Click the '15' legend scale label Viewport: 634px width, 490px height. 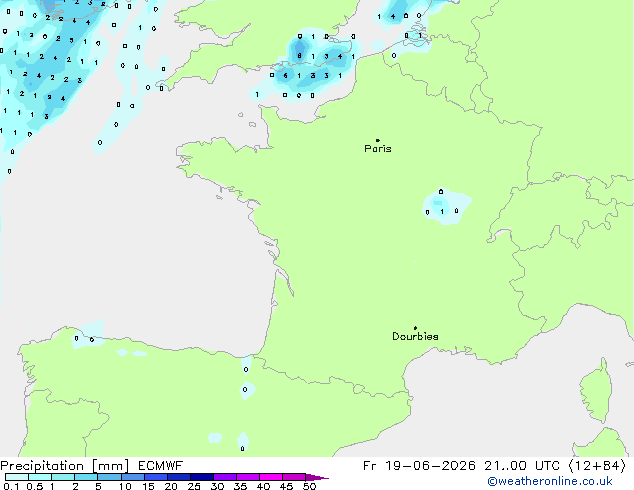point(148,486)
